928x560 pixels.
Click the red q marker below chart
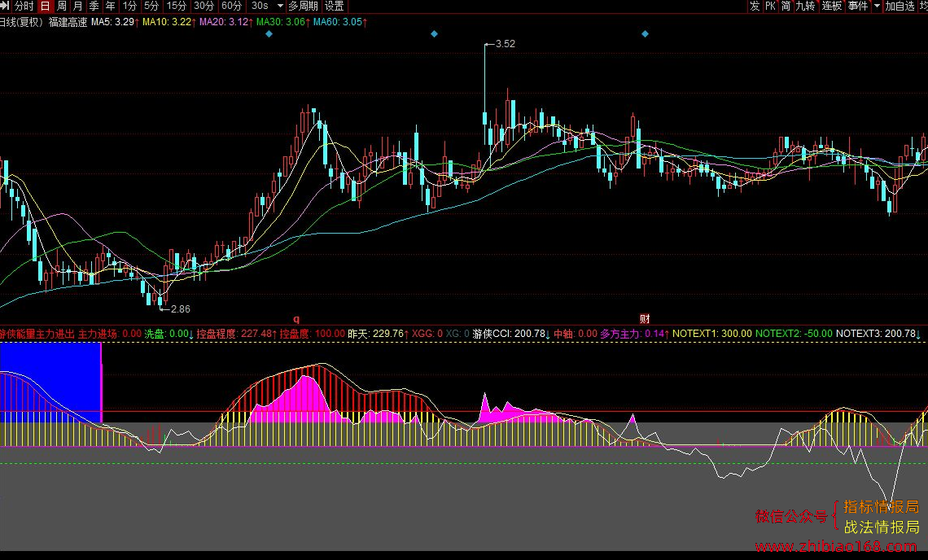[296, 319]
